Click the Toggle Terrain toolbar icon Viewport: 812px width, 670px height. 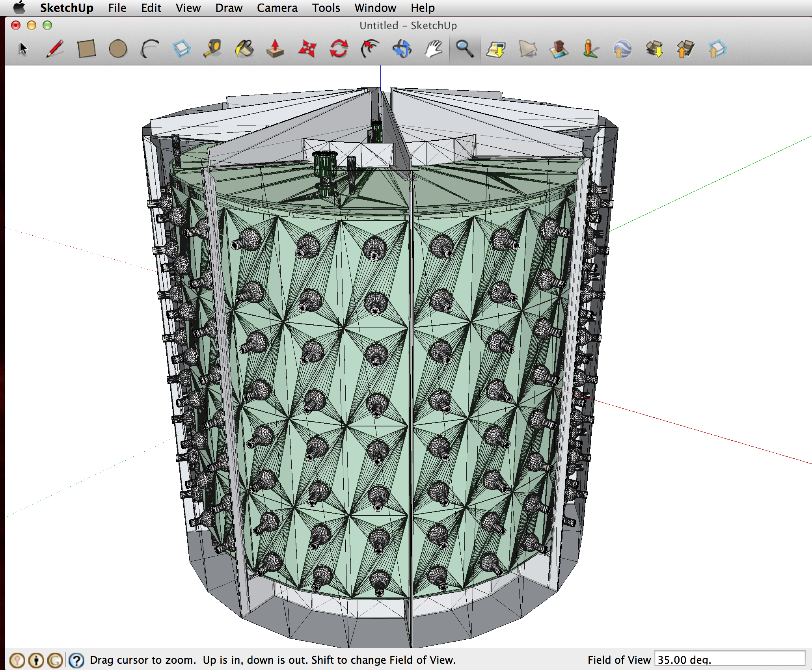coord(528,49)
